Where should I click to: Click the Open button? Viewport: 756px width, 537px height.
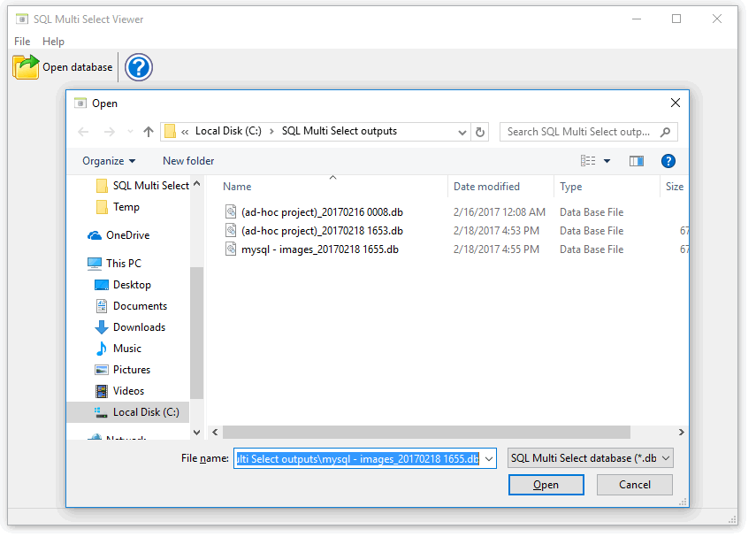click(x=546, y=485)
